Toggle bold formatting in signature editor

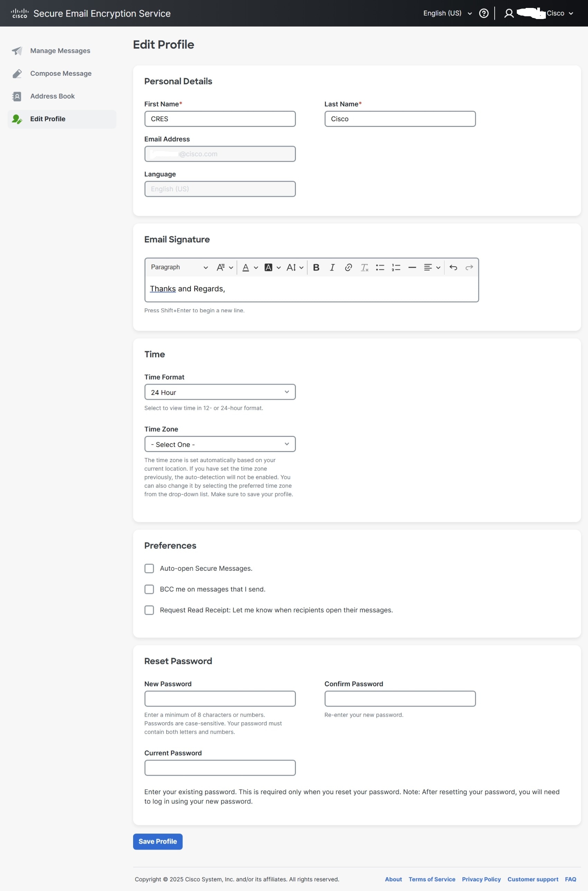316,267
